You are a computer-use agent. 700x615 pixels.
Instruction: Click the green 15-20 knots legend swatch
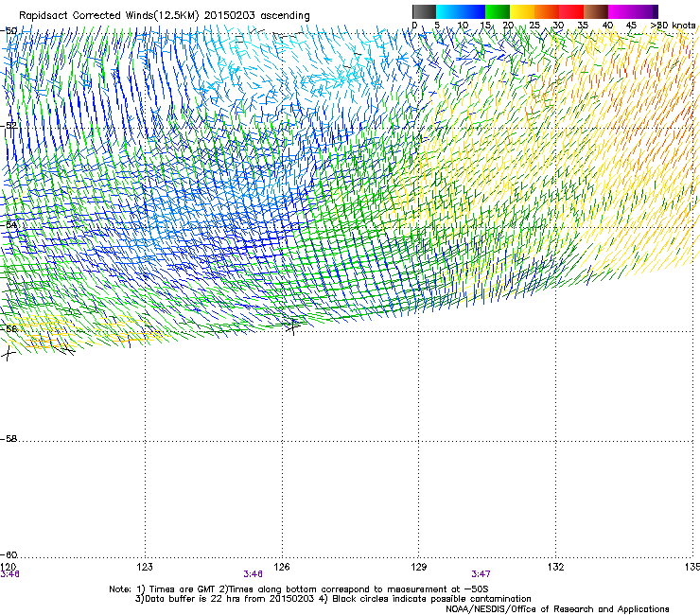coord(498,11)
